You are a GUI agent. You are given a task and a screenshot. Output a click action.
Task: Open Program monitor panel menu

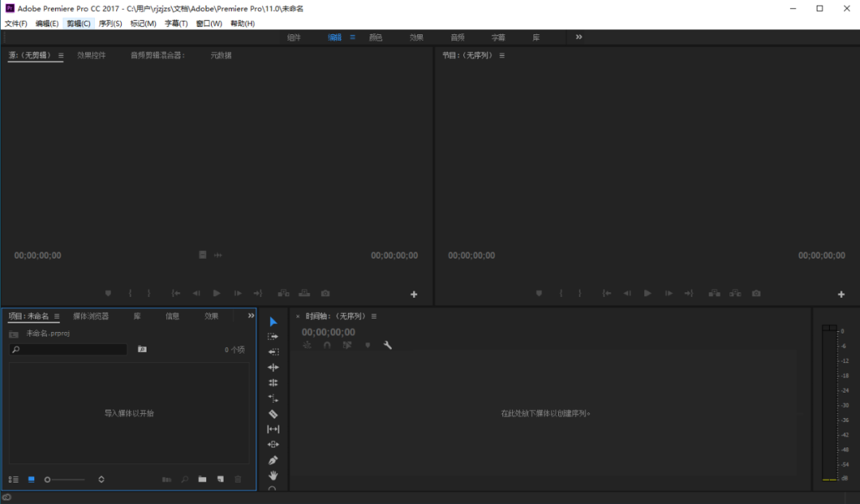pyautogui.click(x=502, y=56)
